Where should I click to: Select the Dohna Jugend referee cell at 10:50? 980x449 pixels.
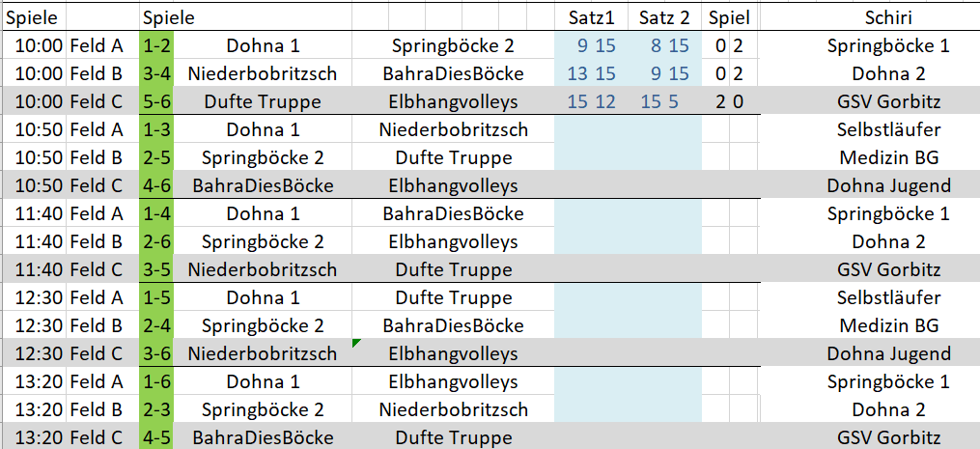click(x=888, y=185)
